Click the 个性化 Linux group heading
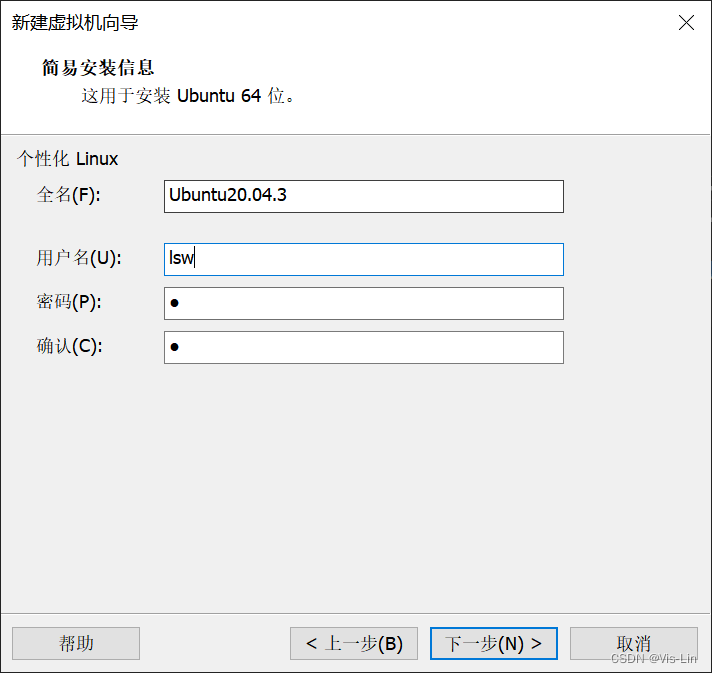The height and width of the screenshot is (673, 712). [67, 159]
